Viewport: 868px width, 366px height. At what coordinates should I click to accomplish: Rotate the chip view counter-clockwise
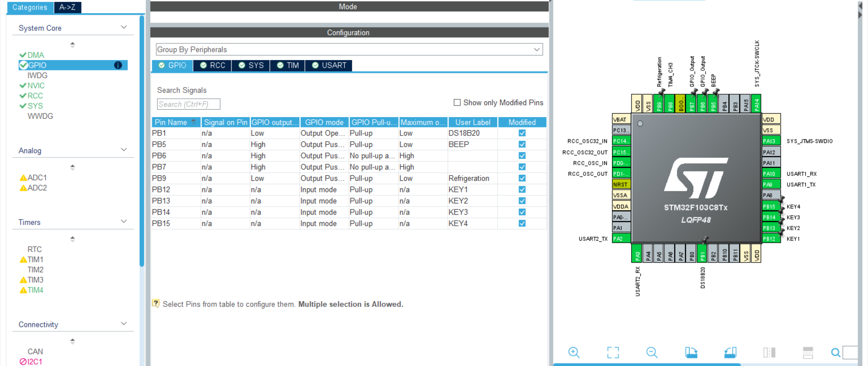pyautogui.click(x=730, y=352)
